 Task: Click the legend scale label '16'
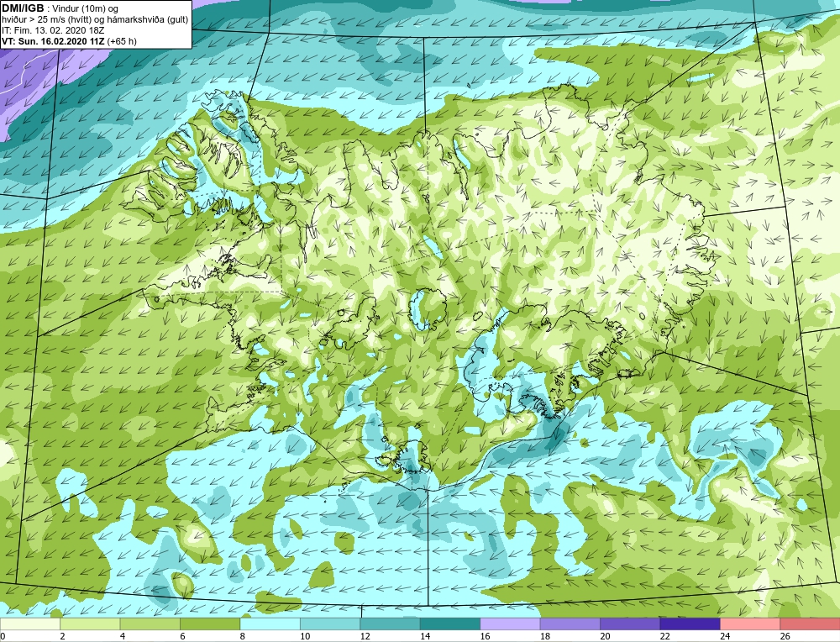coord(485,636)
